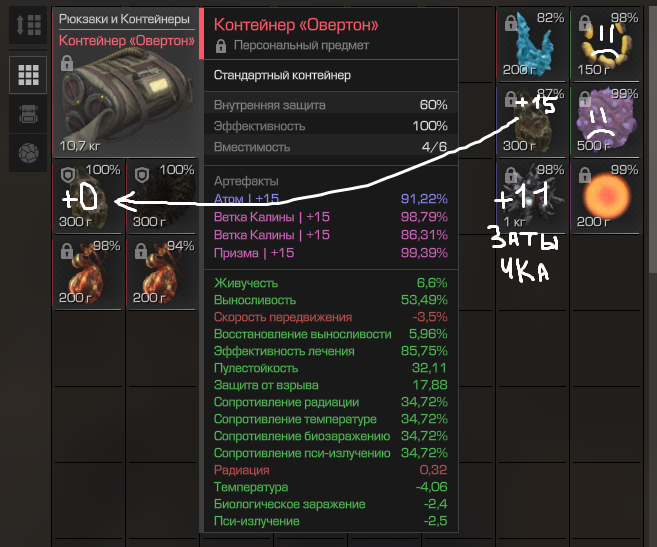
Task: Click the second 100% container slot artifact
Action: click(x=163, y=197)
